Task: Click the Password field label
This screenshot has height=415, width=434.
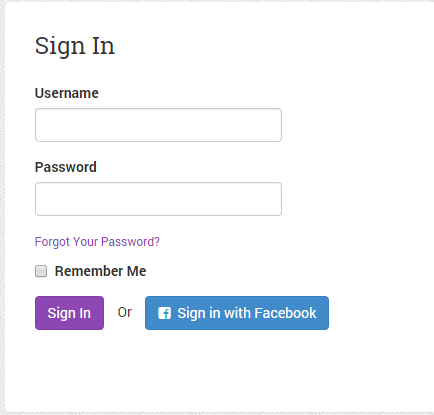Action: (x=66, y=167)
